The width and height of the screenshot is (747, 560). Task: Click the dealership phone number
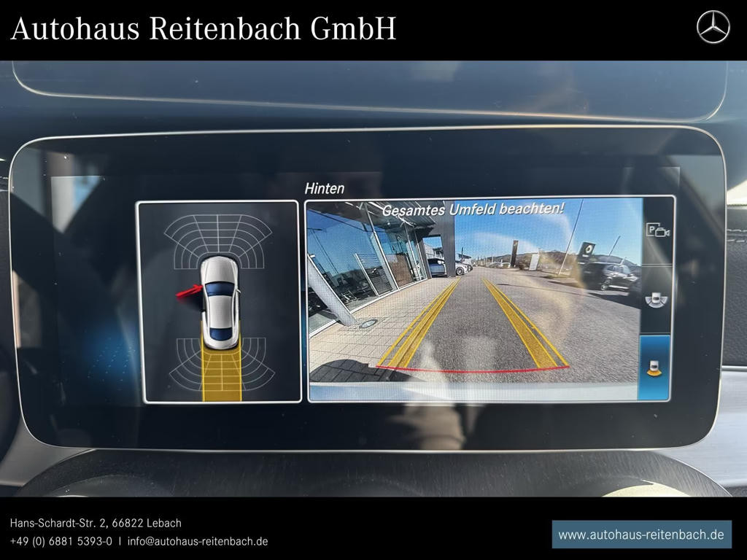[x=61, y=541]
